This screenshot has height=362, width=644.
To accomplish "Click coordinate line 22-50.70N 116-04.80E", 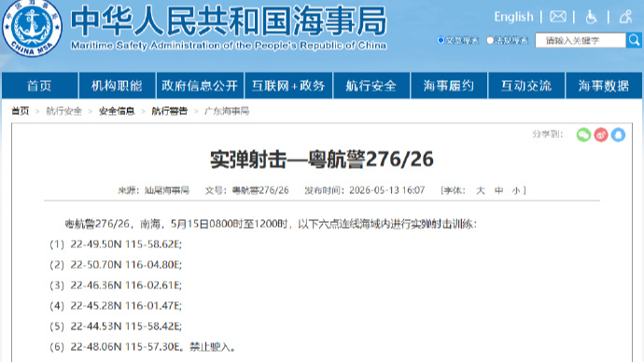I will click(x=126, y=265).
